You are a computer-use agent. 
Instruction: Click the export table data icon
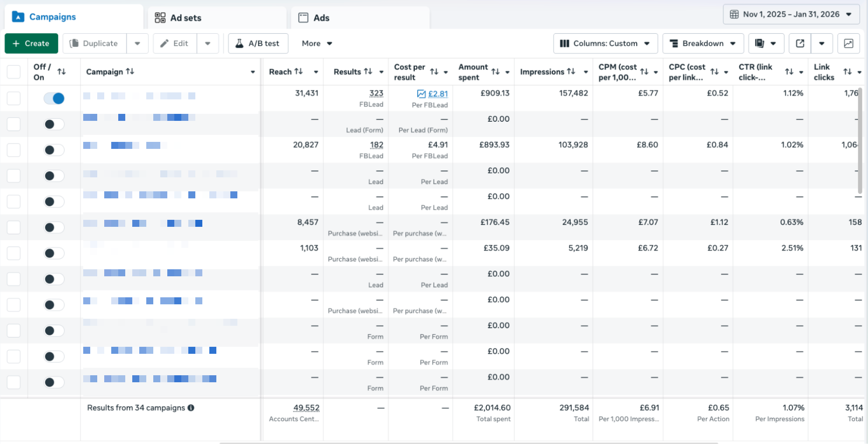tap(800, 43)
